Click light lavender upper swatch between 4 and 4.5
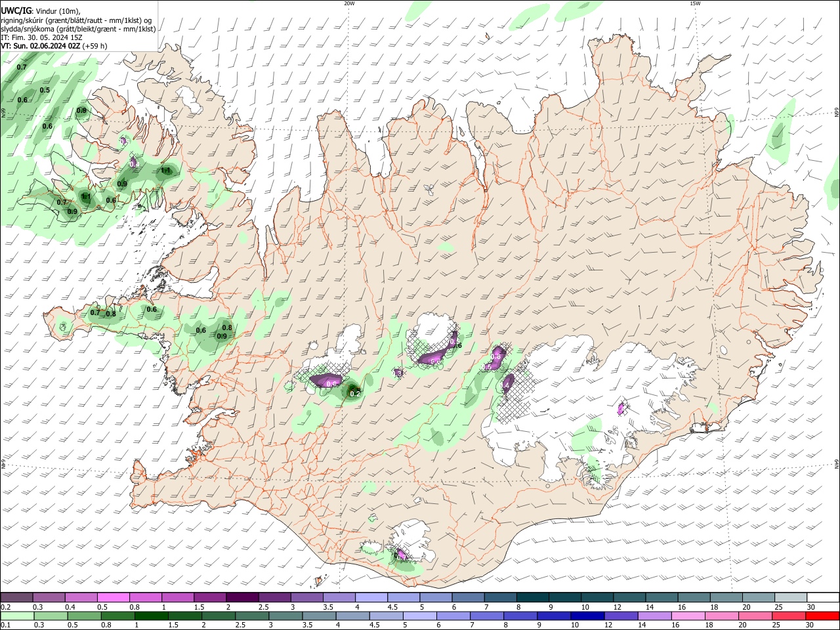 point(371,597)
